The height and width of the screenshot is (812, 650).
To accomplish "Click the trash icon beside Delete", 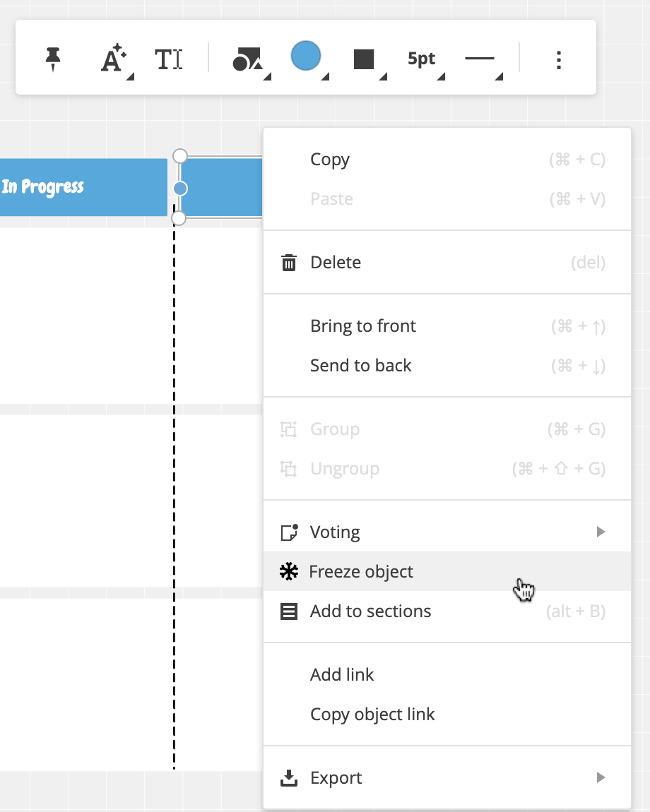I will pyautogui.click(x=289, y=263).
